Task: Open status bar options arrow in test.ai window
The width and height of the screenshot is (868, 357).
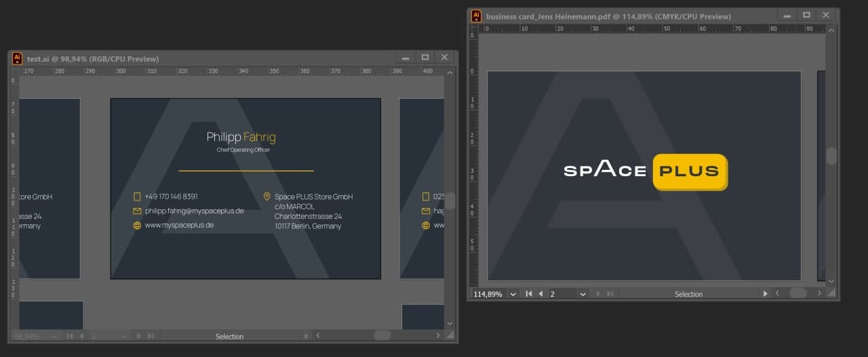Action: (306, 336)
